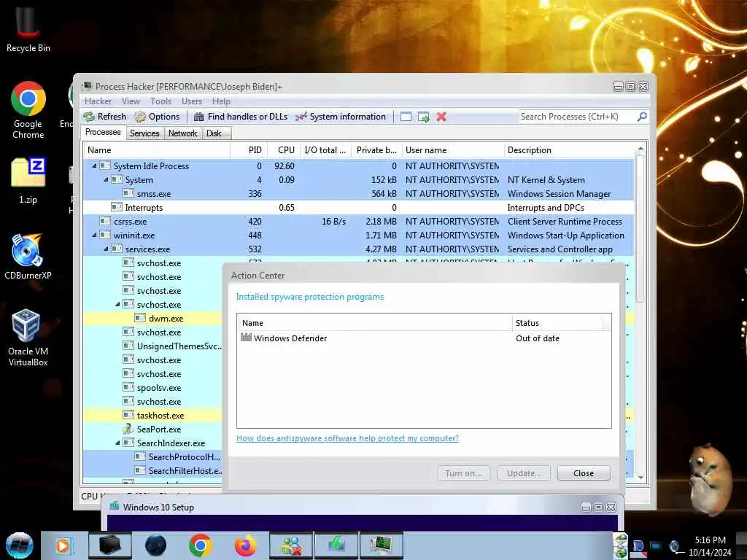
Task: Select the taskhost.exe process row
Action: click(x=152, y=415)
